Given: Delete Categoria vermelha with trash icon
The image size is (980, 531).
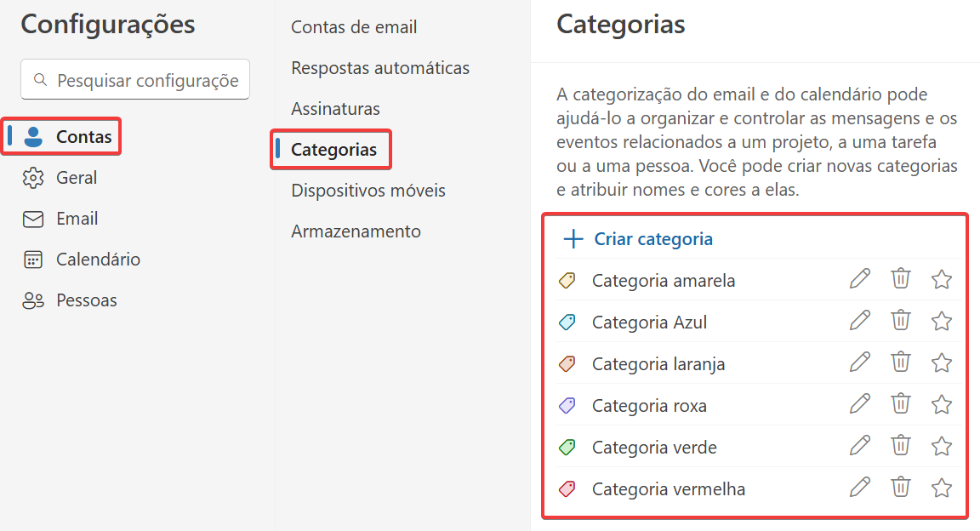Looking at the screenshot, I should (x=901, y=488).
